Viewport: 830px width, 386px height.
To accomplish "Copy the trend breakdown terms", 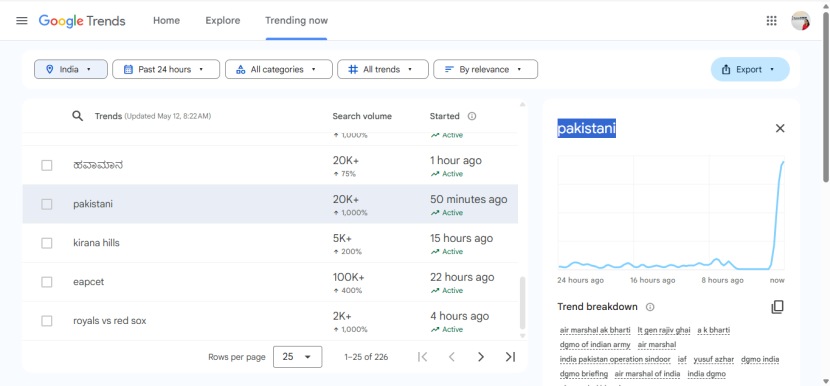I will (x=777, y=307).
